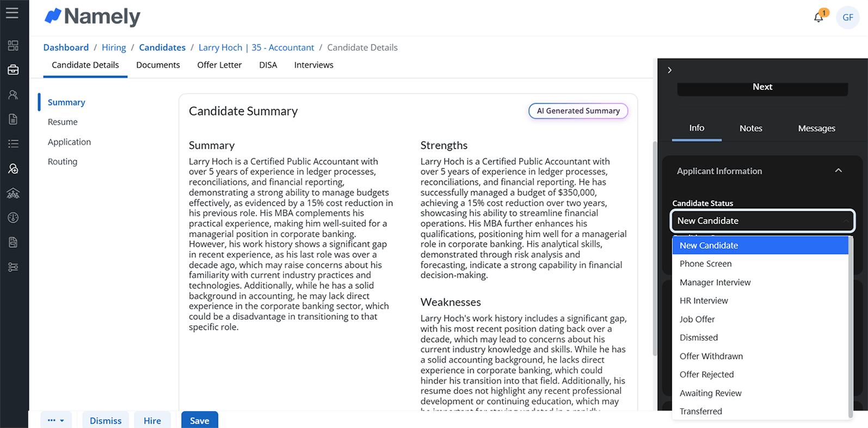
Task: Open the sliders settings sidebar icon
Action: (13, 267)
